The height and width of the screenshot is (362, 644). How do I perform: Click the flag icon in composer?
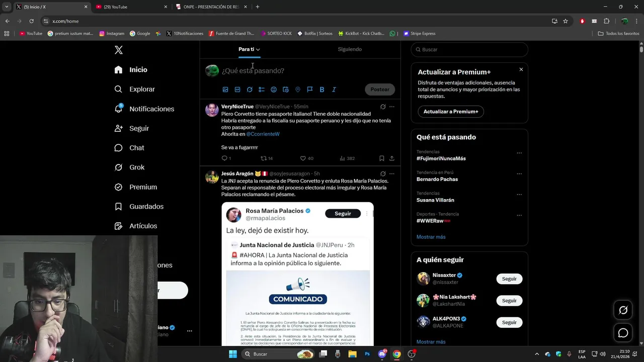[x=310, y=89]
